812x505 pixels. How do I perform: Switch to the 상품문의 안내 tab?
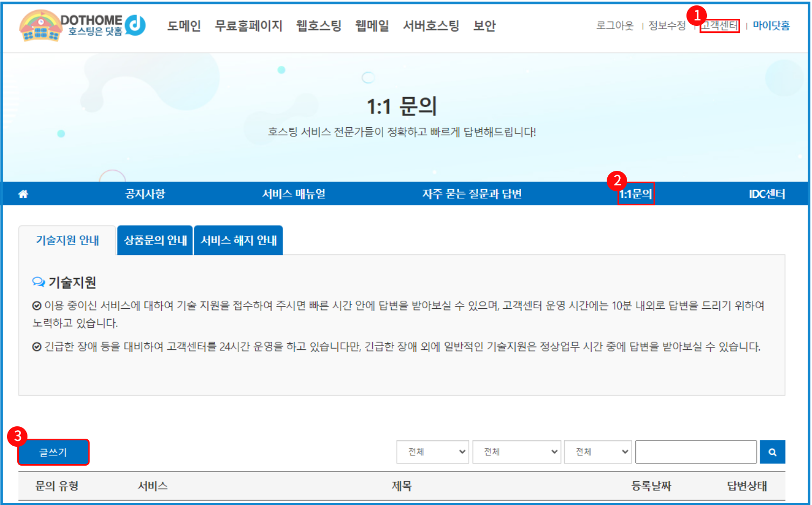click(155, 240)
